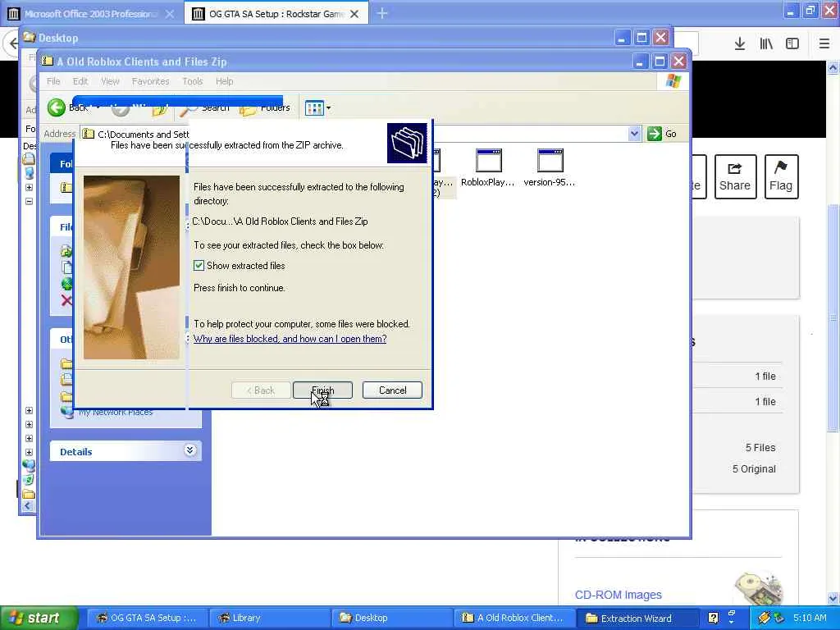The height and width of the screenshot is (630, 840).
Task: Open the View menu
Action: (x=110, y=81)
